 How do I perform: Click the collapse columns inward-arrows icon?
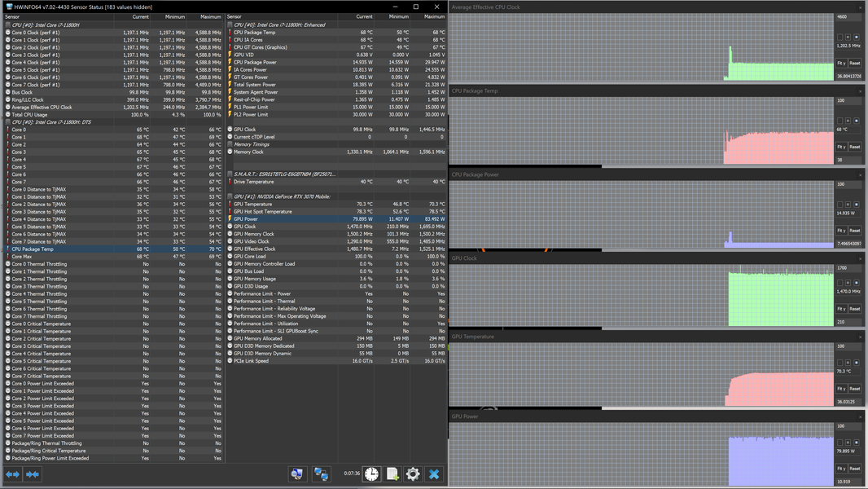point(33,474)
